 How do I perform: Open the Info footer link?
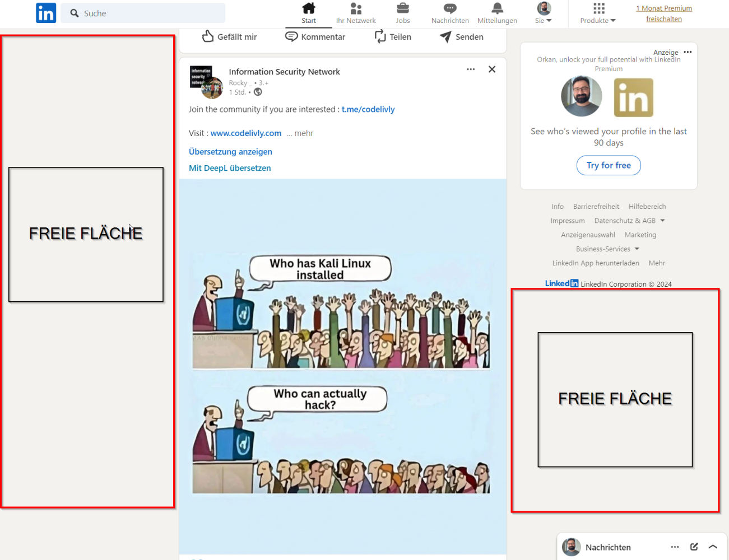pyautogui.click(x=558, y=207)
